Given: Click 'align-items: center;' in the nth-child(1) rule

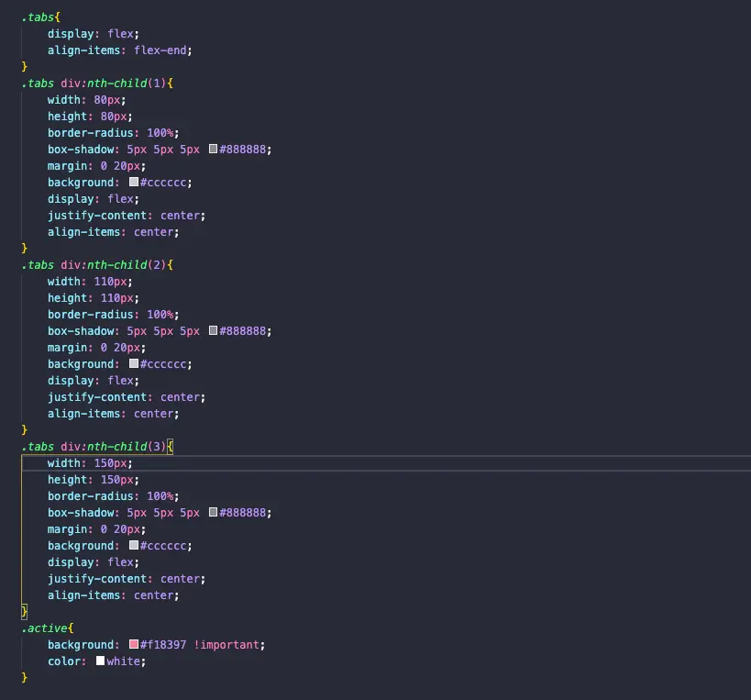Looking at the screenshot, I should coord(113,232).
